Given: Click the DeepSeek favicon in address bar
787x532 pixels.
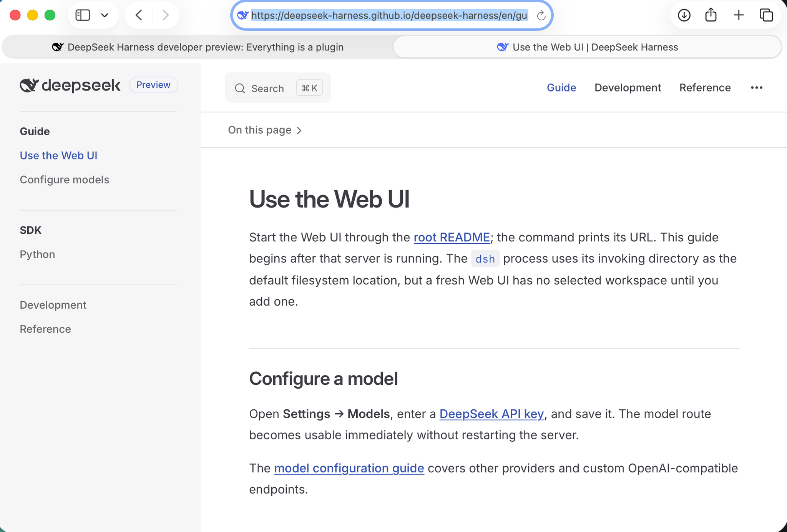Looking at the screenshot, I should click(242, 15).
